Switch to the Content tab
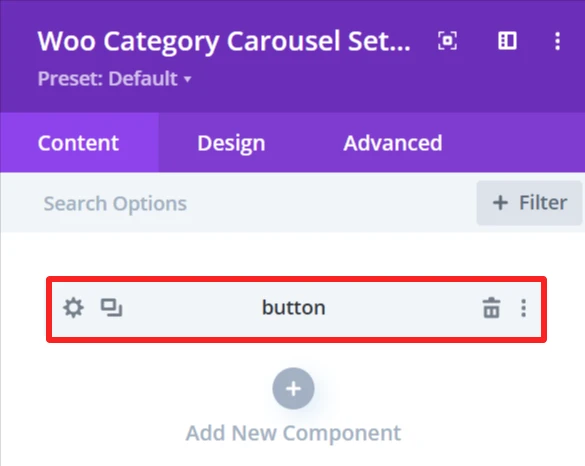The width and height of the screenshot is (585, 466). 79,143
